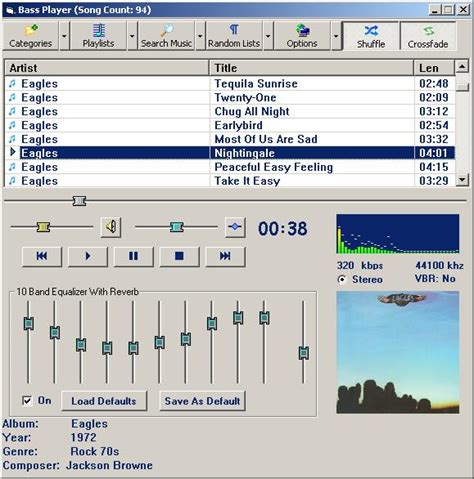Click the song position seek slider handle
The width and height of the screenshot is (474, 479).
[79, 201]
